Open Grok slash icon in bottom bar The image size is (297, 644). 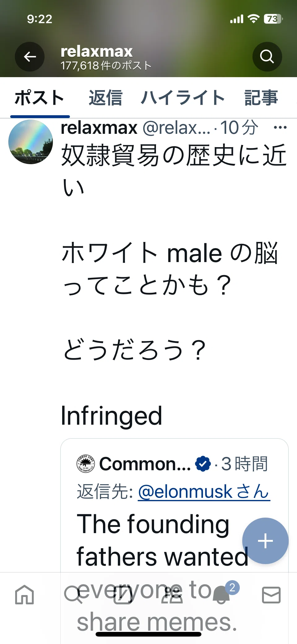click(123, 595)
